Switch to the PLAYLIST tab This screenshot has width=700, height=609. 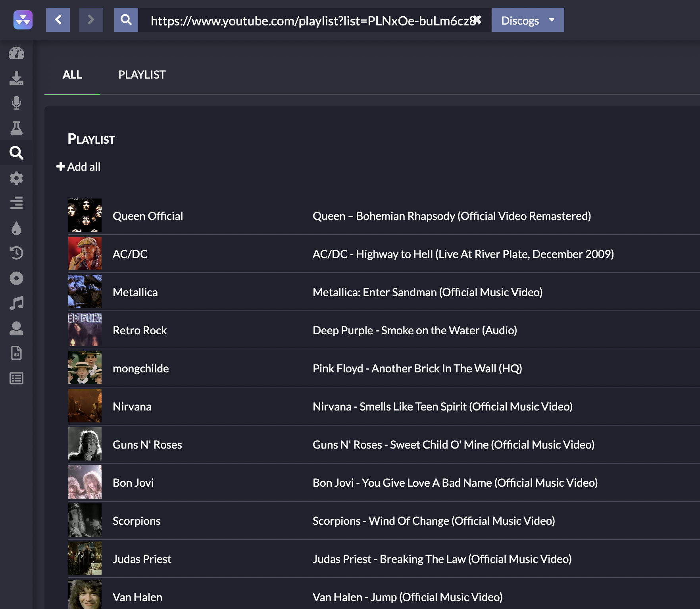coord(142,75)
